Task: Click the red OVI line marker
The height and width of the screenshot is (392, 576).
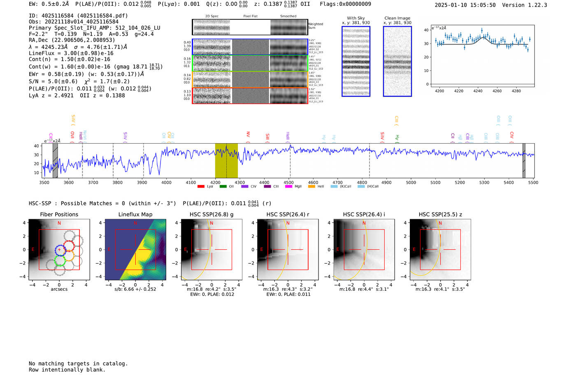Action: click(x=72, y=137)
